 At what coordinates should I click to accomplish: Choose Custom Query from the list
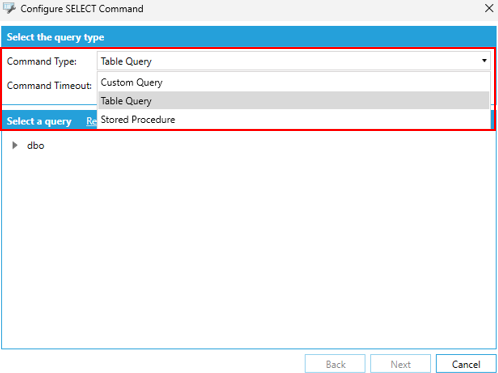(x=294, y=82)
